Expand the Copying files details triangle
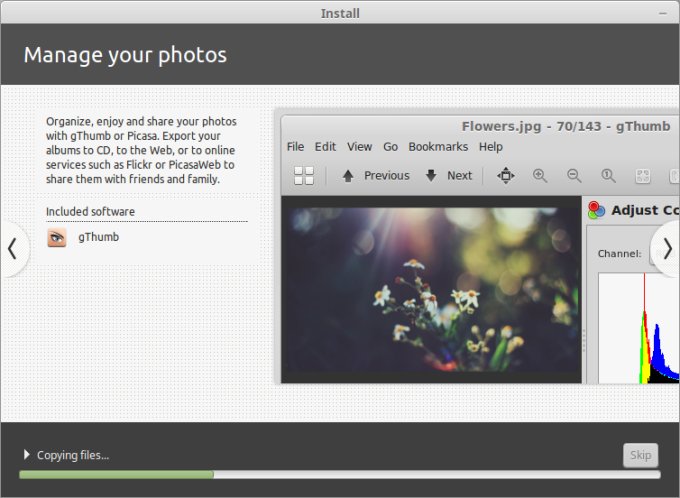The height and width of the screenshot is (498, 680). [27, 455]
